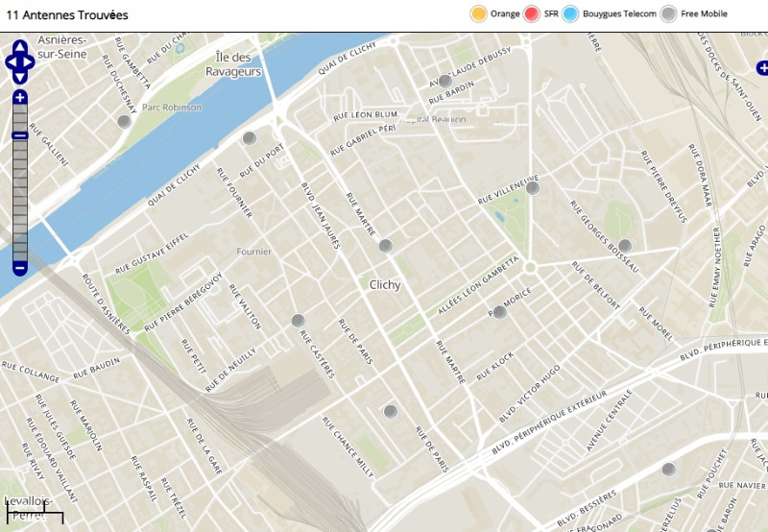Expand the layer switcher plus on right edge

click(x=762, y=67)
